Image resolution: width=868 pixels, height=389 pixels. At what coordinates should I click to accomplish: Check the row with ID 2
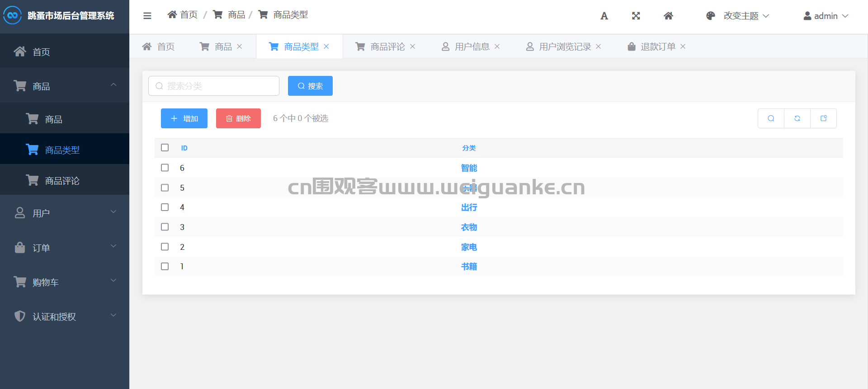165,247
